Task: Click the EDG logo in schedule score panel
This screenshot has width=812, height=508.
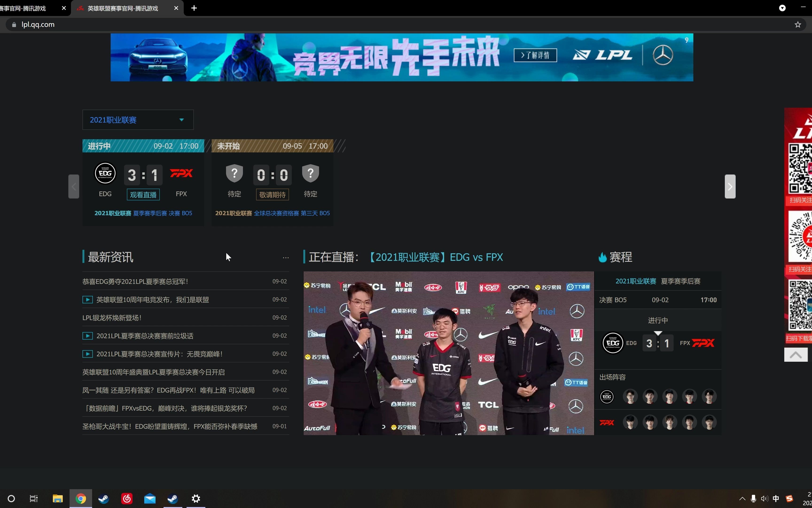Action: pos(613,343)
